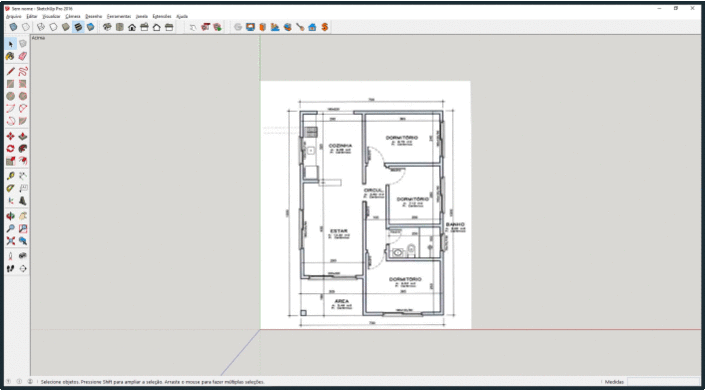Activate the Rotate tool
The height and width of the screenshot is (390, 705).
tap(10, 148)
